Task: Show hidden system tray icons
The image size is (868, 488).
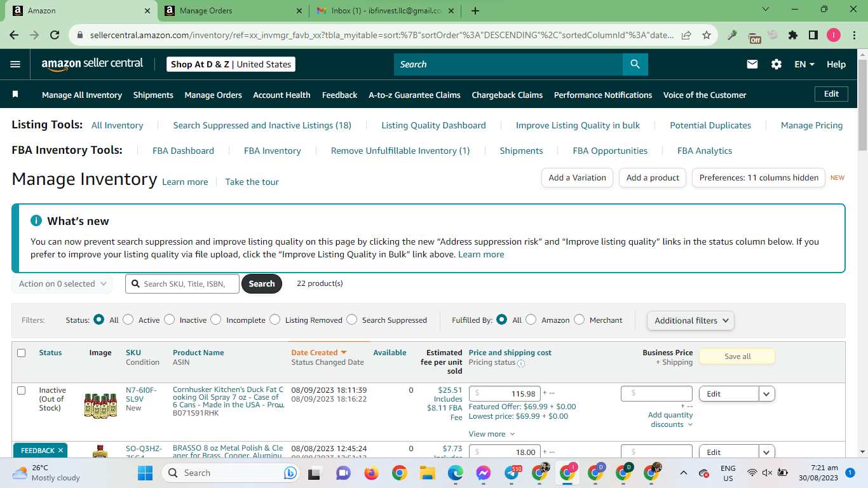Action: pyautogui.click(x=684, y=473)
